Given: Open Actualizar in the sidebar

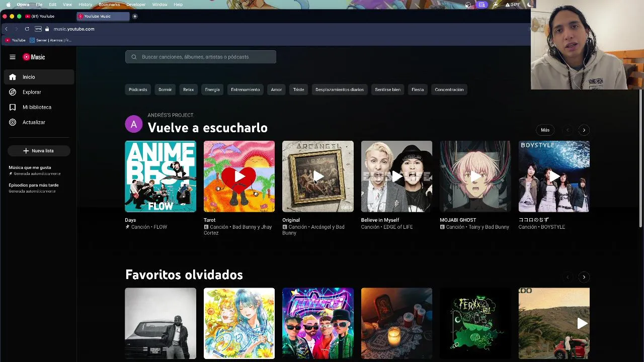Looking at the screenshot, I should 39,122.
